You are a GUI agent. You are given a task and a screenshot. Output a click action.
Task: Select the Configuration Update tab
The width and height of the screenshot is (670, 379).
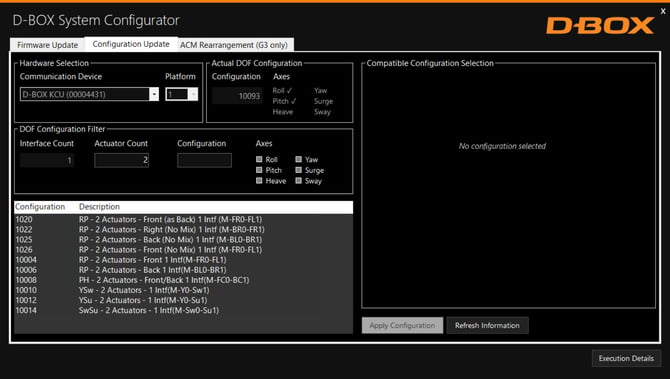131,44
